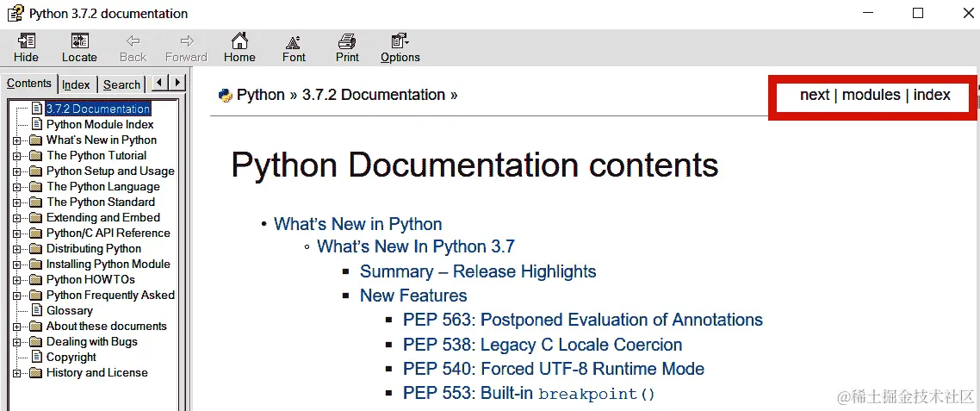Click page icon beside Copyright
The image size is (980, 411).
pyautogui.click(x=37, y=358)
